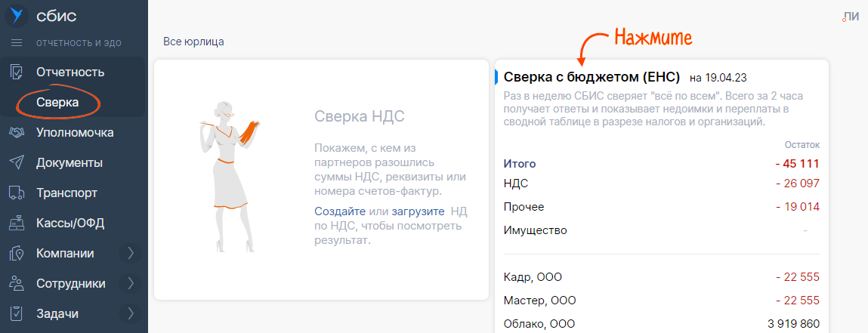Open the Задачи section

(57, 313)
